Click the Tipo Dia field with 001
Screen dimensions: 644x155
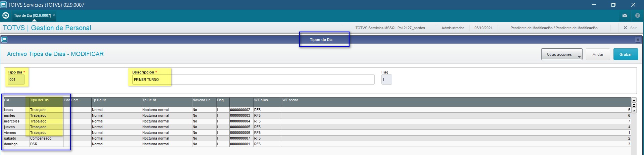(x=16, y=80)
